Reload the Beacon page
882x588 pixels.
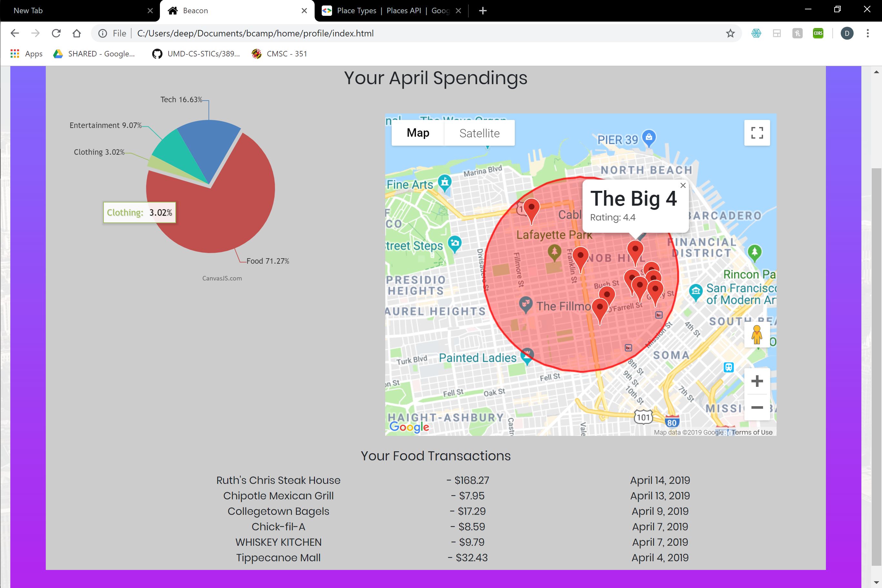(x=56, y=34)
